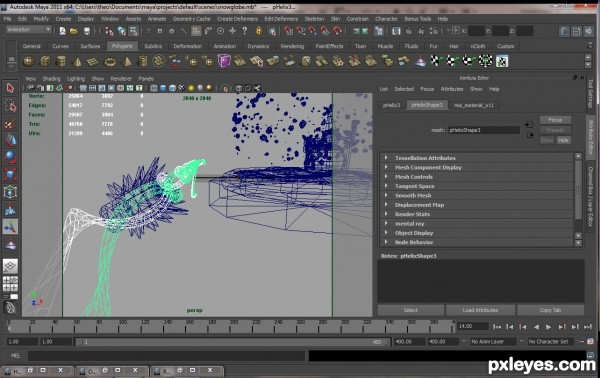The width and height of the screenshot is (600, 378).
Task: Click the MEL command line field
Action: [x=167, y=356]
